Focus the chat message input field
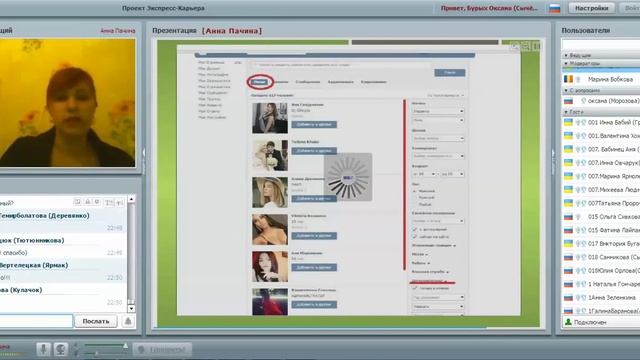The width and height of the screenshot is (640, 360). [36, 321]
